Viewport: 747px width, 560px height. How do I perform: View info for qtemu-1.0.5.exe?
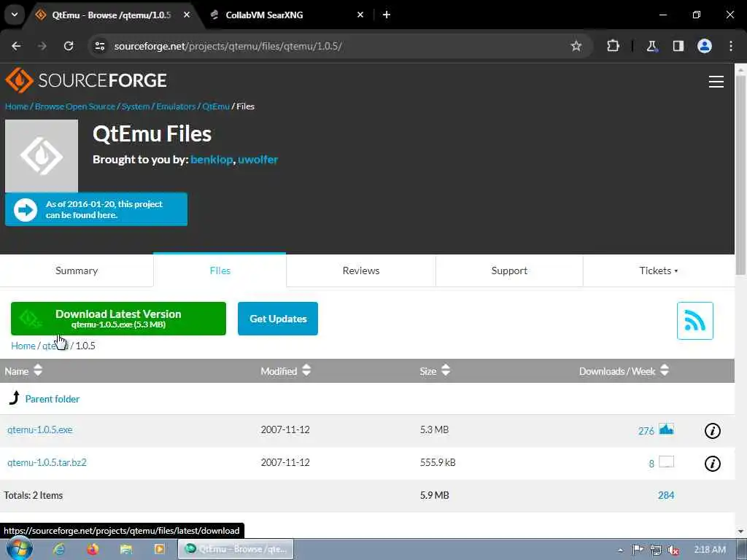(x=712, y=430)
